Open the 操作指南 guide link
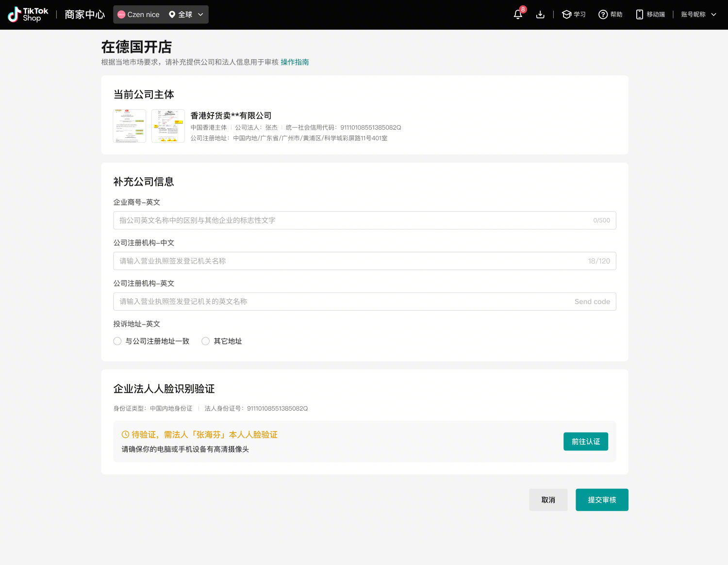The width and height of the screenshot is (728, 565). (x=295, y=62)
